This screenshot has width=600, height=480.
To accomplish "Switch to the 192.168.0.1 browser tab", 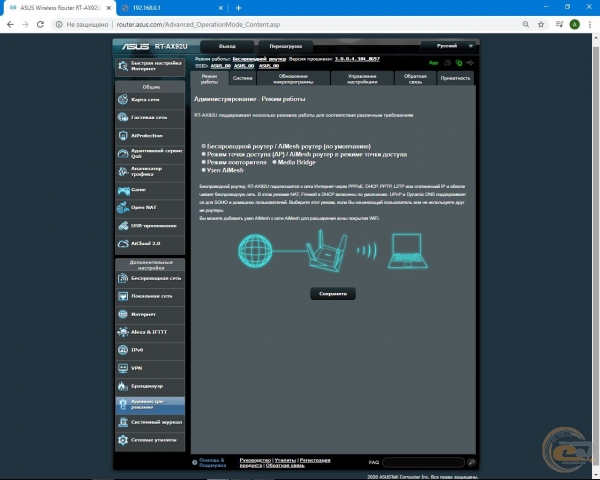I will pyautogui.click(x=172, y=8).
